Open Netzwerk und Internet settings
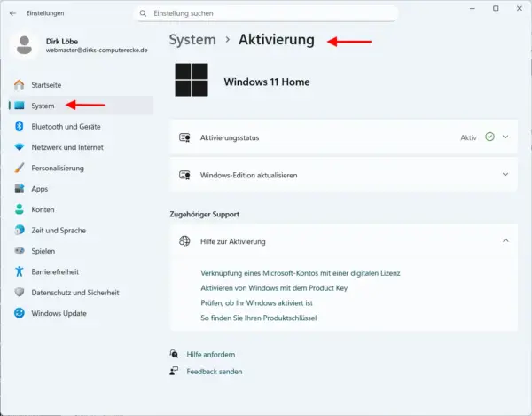The image size is (532, 416). (x=81, y=147)
